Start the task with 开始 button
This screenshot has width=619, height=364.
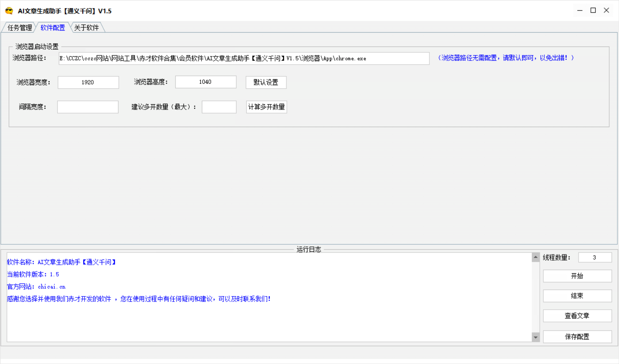[577, 276]
